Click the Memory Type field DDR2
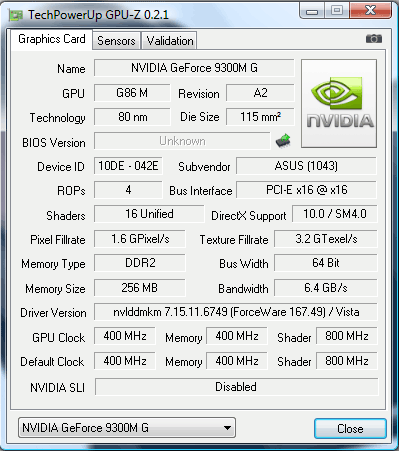The width and height of the screenshot is (399, 451). tap(140, 263)
